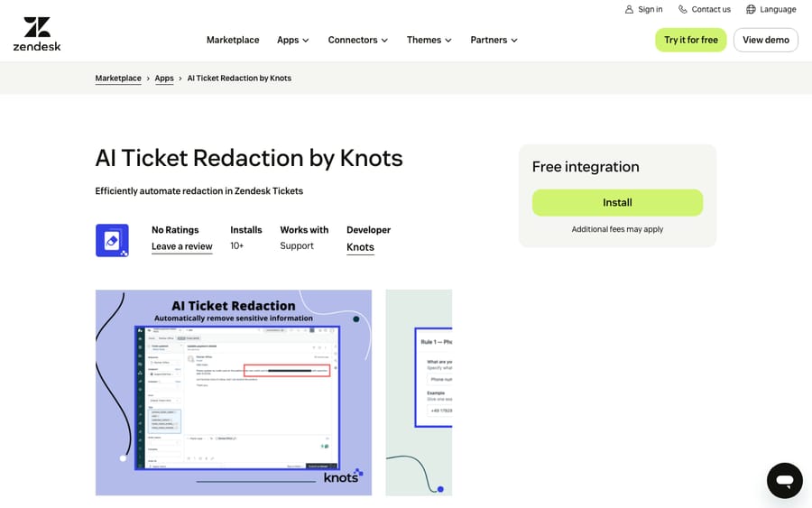The image size is (812, 508).
Task: Click the page title 'AI Ticket Redaction by Knots'
Action: point(249,158)
